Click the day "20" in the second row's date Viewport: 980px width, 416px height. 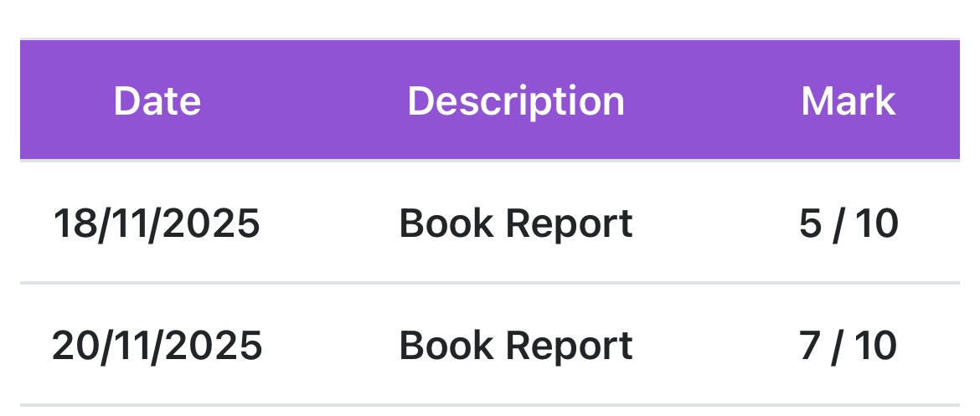(72, 346)
